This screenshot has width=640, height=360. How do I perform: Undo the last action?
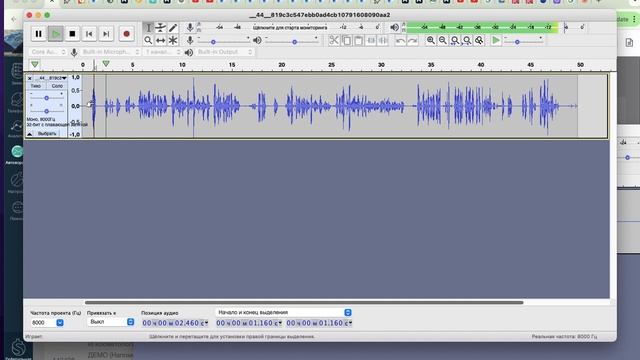coord(400,40)
